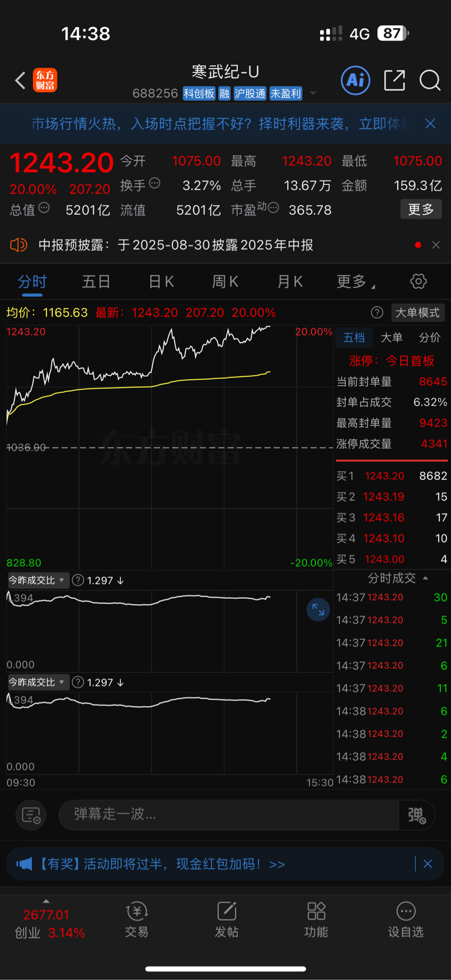Screen dimensions: 451x980
Task: Tap the back arrow icon
Action: pyautogui.click(x=21, y=80)
